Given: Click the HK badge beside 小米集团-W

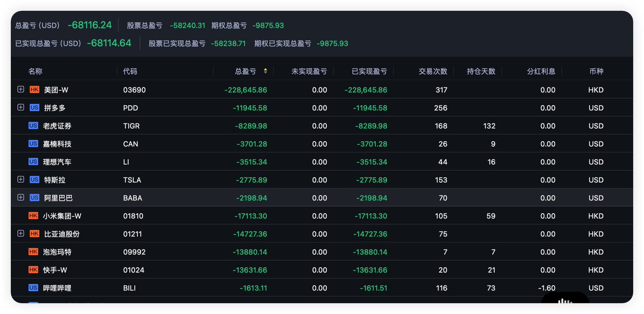Looking at the screenshot, I should click(33, 216).
